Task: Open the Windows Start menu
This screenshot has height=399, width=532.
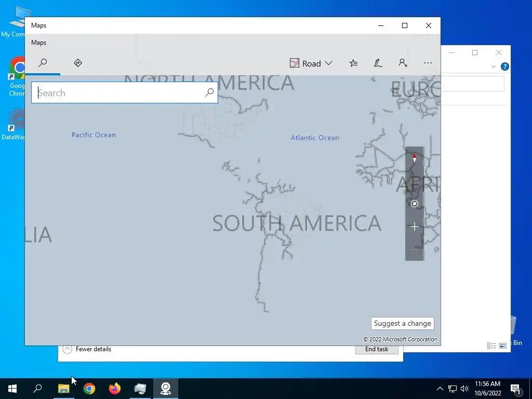Action: pyautogui.click(x=12, y=389)
